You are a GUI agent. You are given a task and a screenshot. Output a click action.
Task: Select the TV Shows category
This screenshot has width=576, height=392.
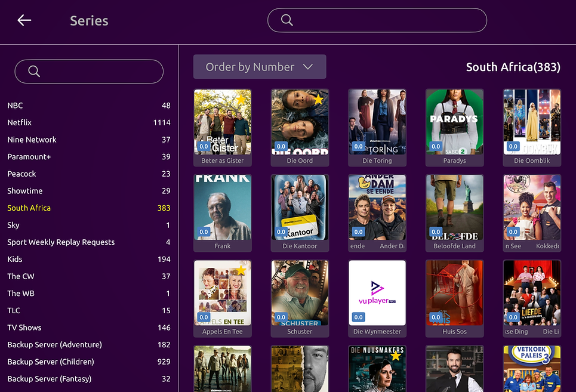(x=89, y=328)
